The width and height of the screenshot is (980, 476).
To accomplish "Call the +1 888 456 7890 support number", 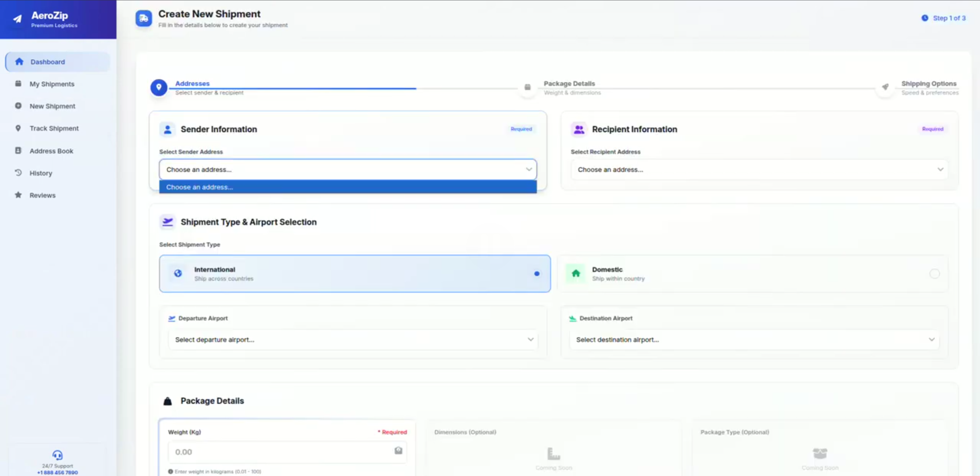I will point(57,473).
